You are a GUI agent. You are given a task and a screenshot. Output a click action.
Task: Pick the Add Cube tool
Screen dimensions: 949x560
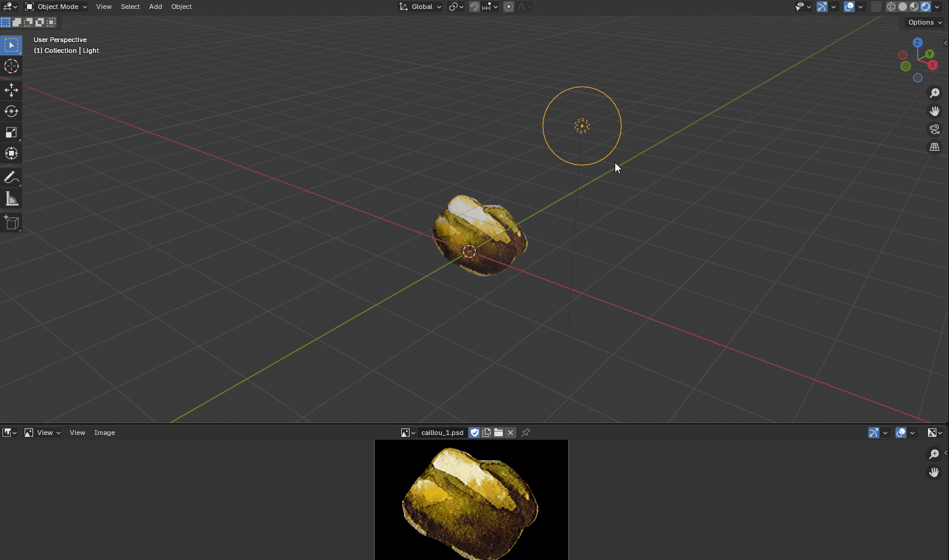(x=11, y=222)
